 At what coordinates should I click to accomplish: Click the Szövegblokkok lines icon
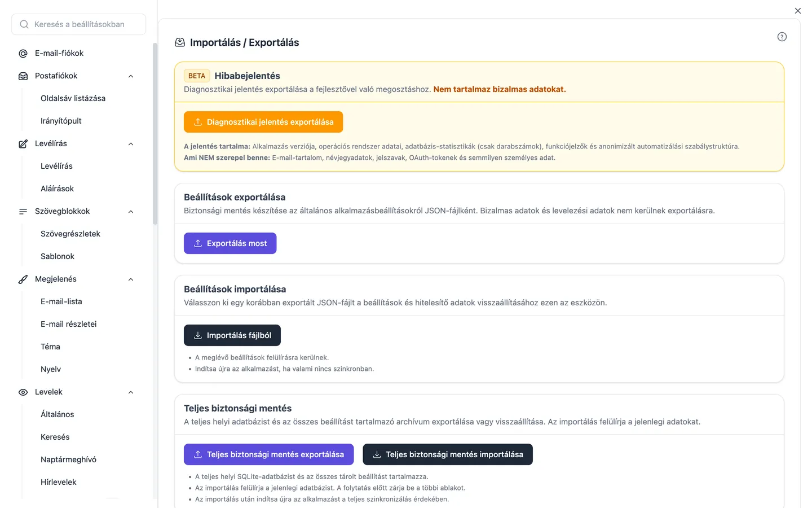[x=23, y=212]
